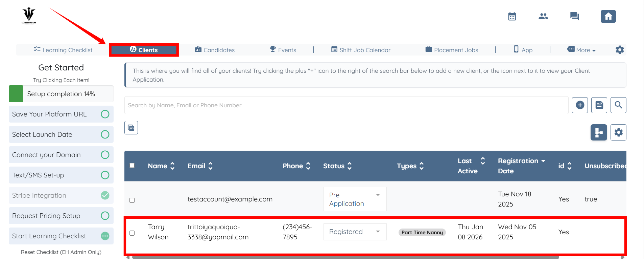Sort by Name column arrows

click(172, 166)
